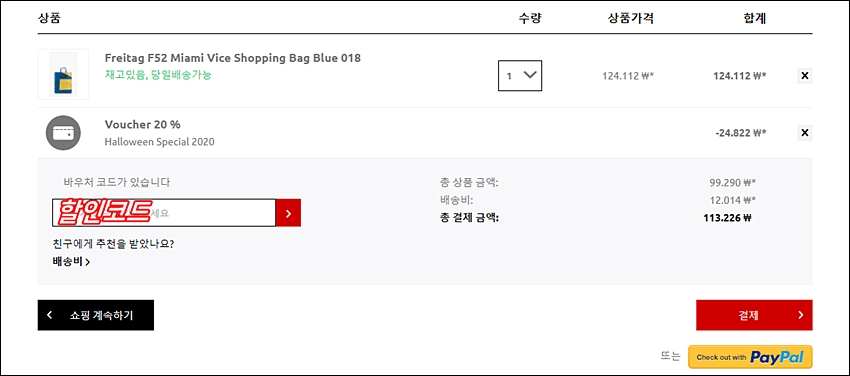Image resolution: width=850 pixels, height=376 pixels.
Task: Submit voucher code with red arrow button
Action: pyautogui.click(x=288, y=213)
